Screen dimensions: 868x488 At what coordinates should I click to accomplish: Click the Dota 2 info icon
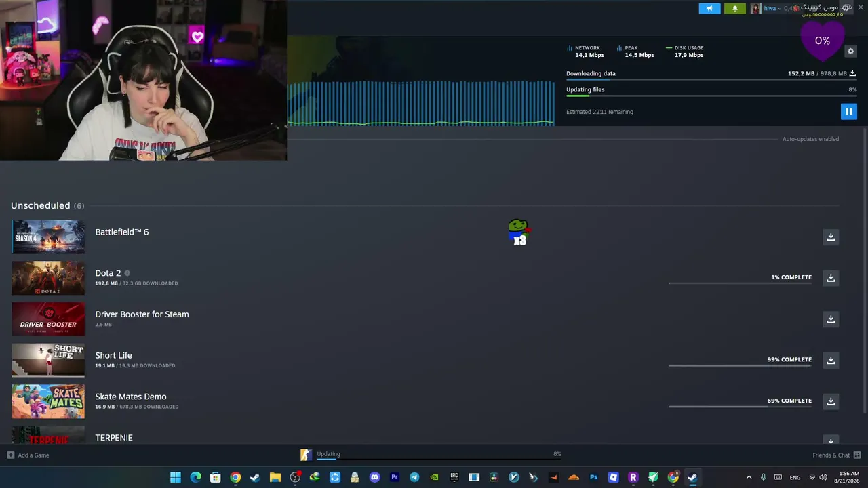[x=127, y=273]
